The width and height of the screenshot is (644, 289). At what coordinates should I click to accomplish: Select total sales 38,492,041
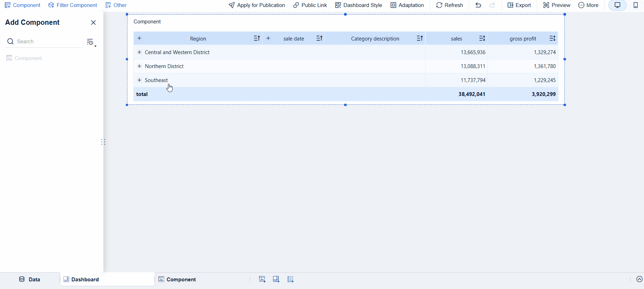tap(472, 94)
